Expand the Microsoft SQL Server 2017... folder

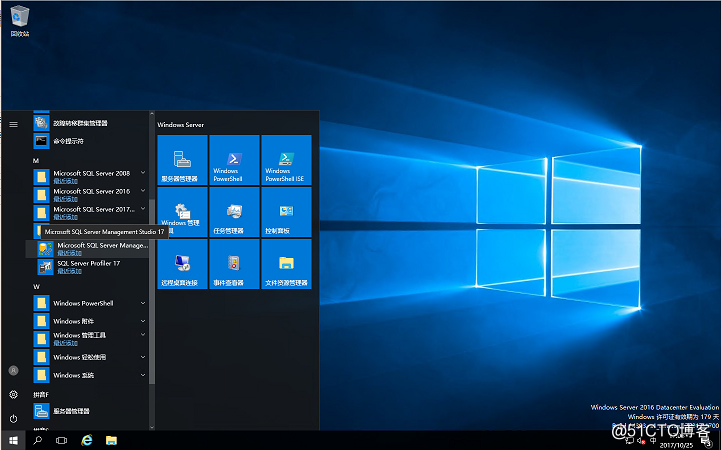pyautogui.click(x=90, y=212)
